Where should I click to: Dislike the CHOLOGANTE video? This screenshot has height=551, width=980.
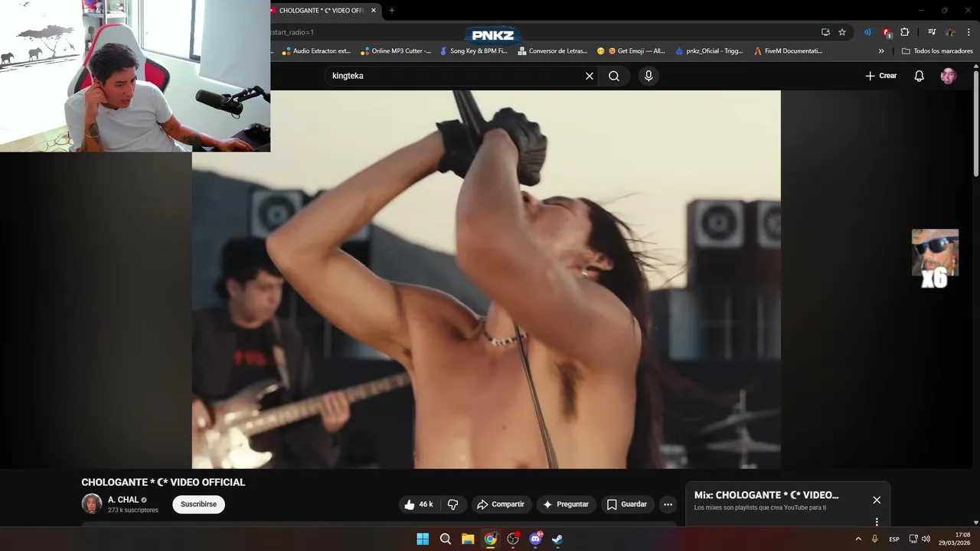point(452,504)
